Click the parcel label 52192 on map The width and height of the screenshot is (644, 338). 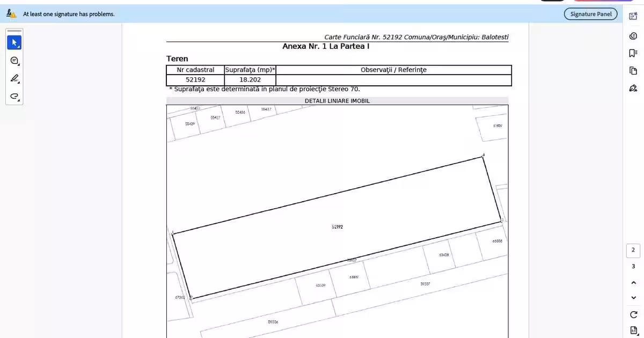[337, 227]
